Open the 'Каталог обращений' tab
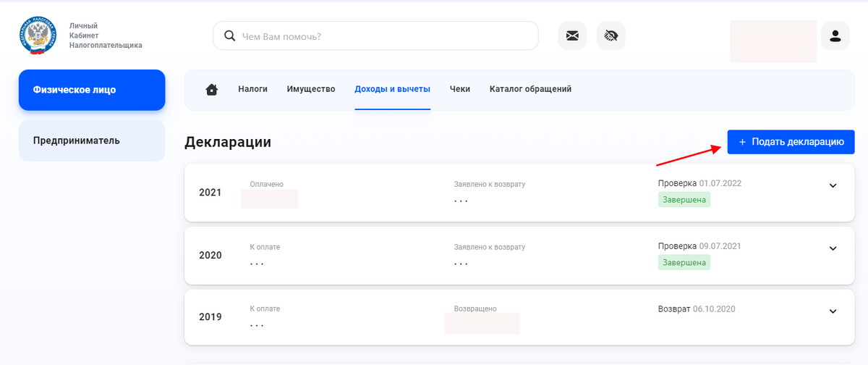This screenshot has height=365, width=868. pyautogui.click(x=530, y=89)
